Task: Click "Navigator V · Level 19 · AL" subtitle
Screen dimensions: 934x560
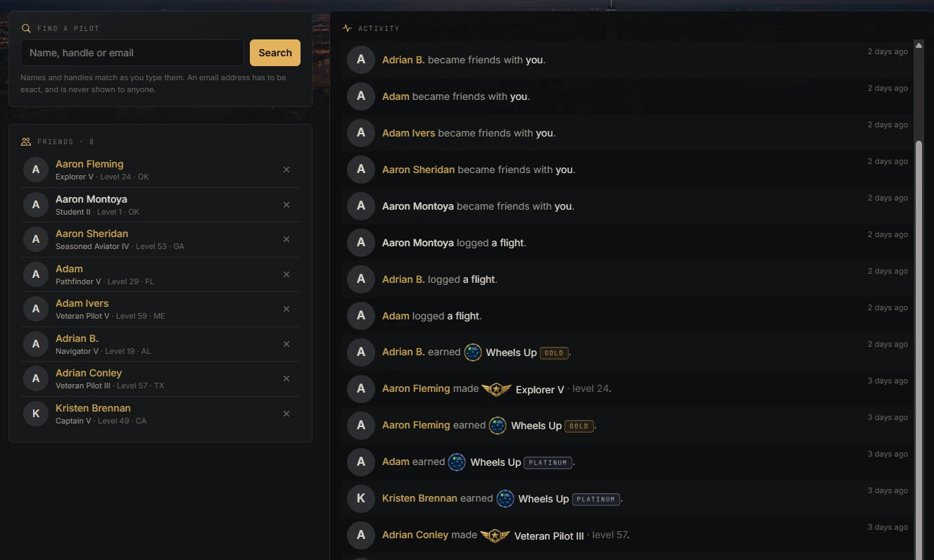Action: [x=103, y=351]
